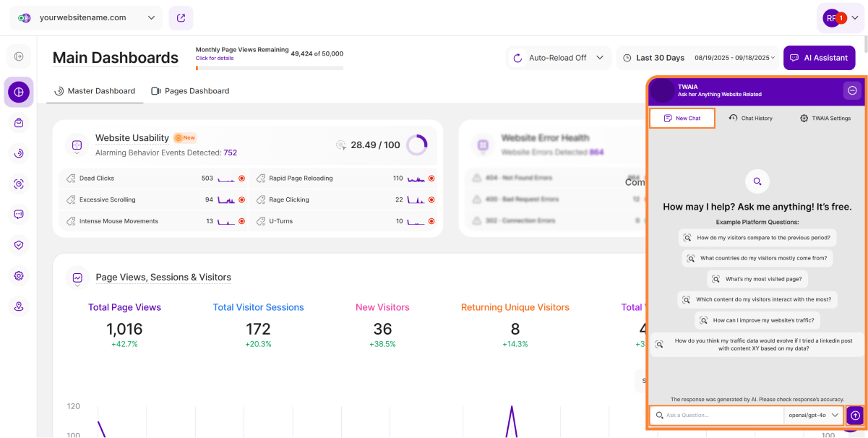Click the 'Click for details' link
Screen dimensions: 868x438
[x=215, y=59]
